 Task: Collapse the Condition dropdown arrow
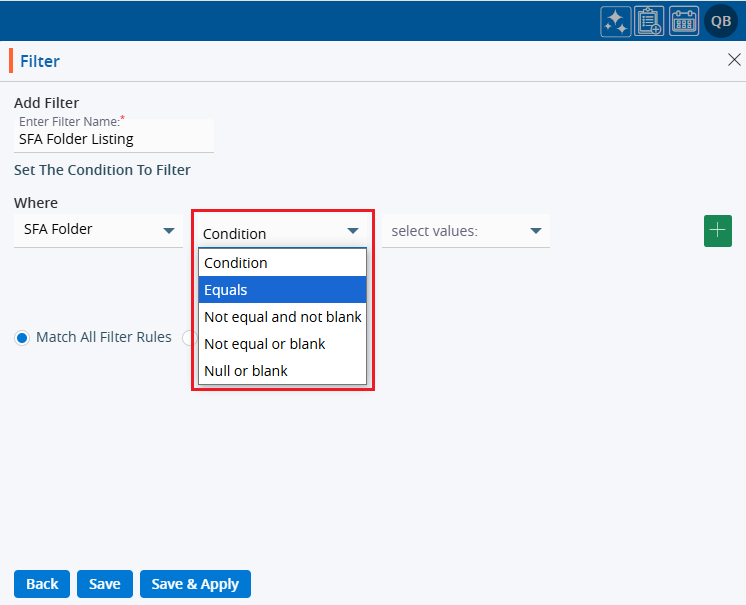coord(352,232)
